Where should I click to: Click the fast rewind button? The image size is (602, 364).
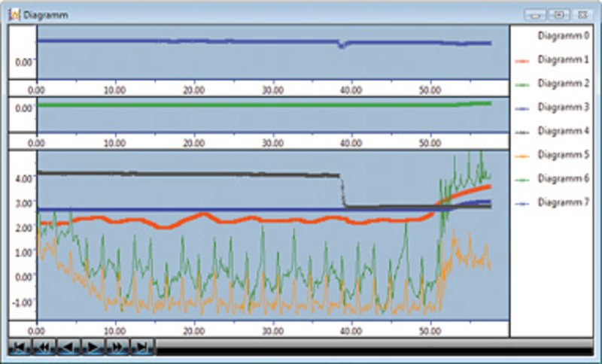pos(44,347)
